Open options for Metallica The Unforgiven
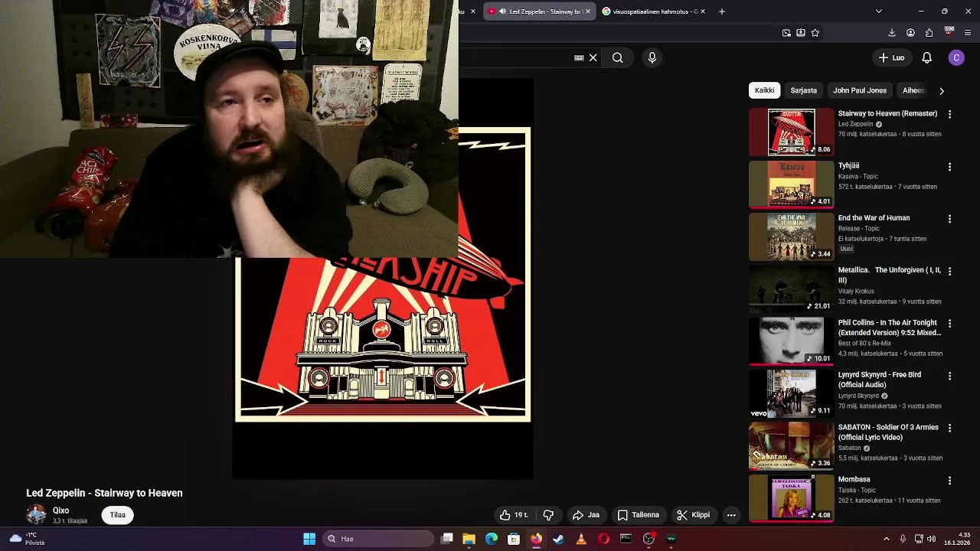Viewport: 980px width, 551px height. pyautogui.click(x=949, y=271)
